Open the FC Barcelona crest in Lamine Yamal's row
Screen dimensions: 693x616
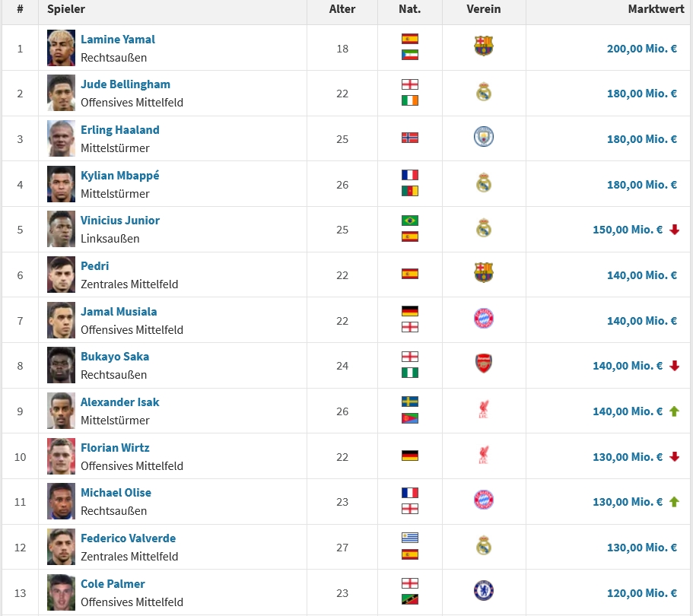coord(484,46)
